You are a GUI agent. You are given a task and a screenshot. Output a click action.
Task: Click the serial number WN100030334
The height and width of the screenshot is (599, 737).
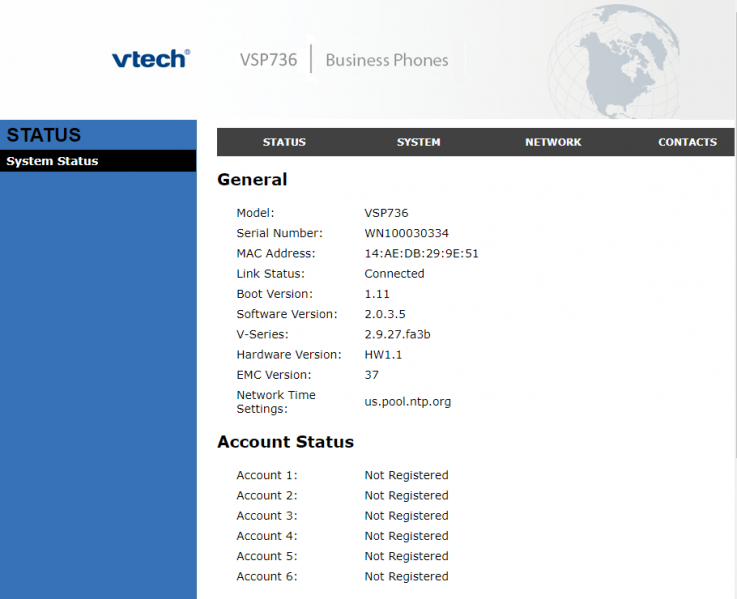tap(407, 233)
